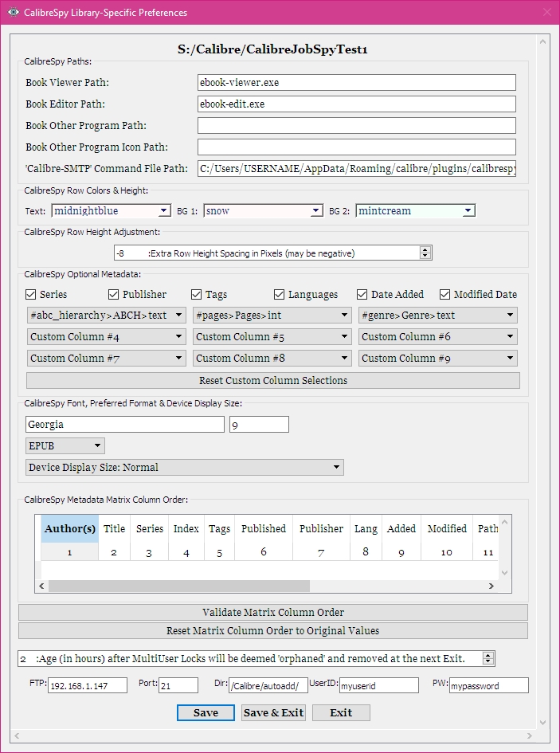The height and width of the screenshot is (753, 560).
Task: Open the Custom Column #8 dropdown
Action: [x=272, y=359]
